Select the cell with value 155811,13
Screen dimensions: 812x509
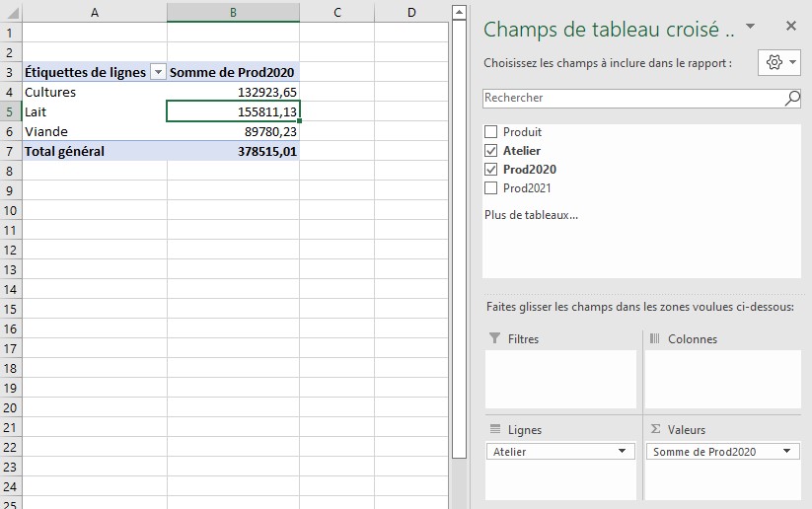point(233,111)
